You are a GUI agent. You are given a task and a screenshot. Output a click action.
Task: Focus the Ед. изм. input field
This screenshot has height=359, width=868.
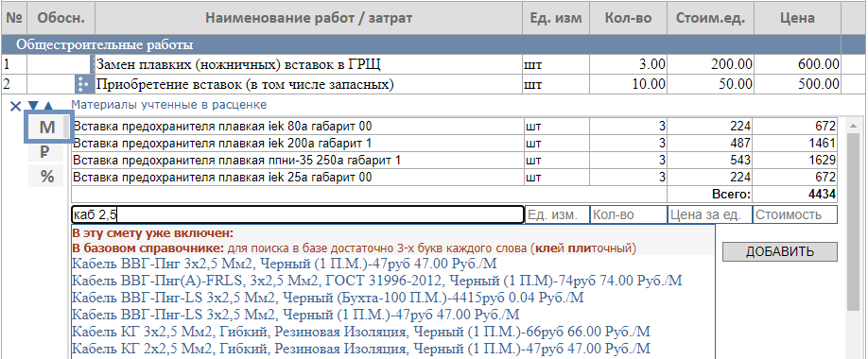tap(557, 214)
